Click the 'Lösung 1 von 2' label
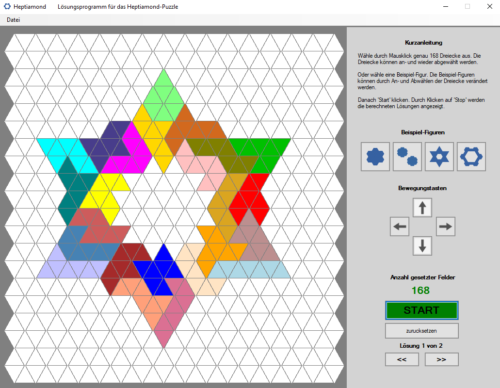This screenshot has height=388, width=500. click(x=421, y=346)
